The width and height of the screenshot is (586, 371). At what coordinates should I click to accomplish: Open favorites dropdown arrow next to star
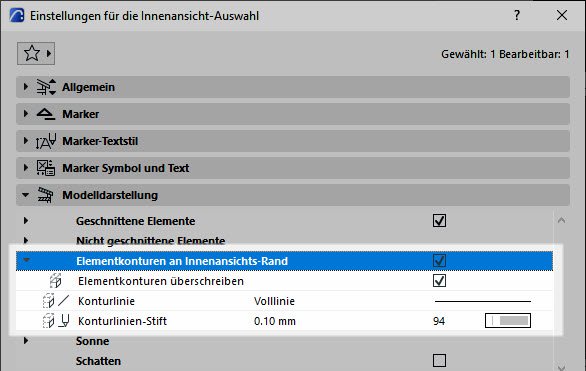(49, 53)
